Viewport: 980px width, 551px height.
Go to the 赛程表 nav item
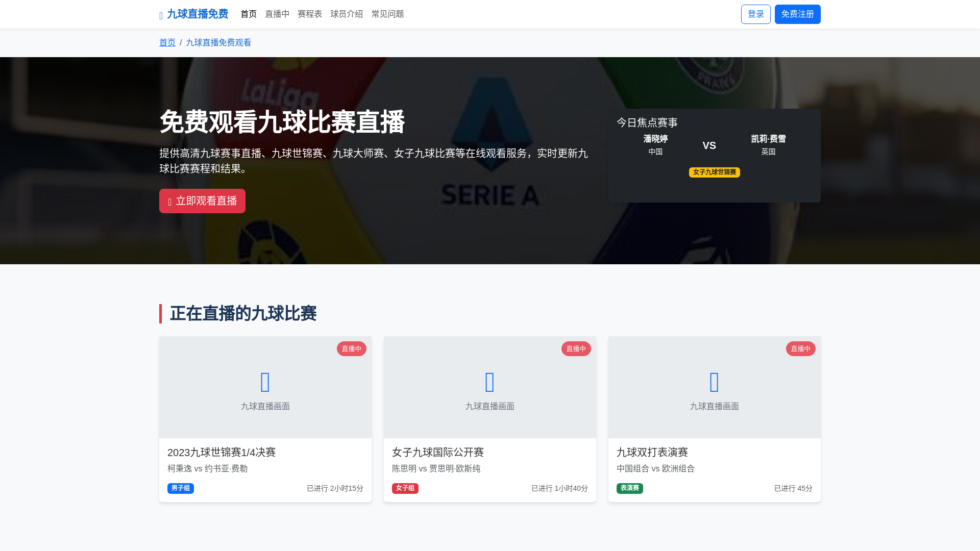310,14
